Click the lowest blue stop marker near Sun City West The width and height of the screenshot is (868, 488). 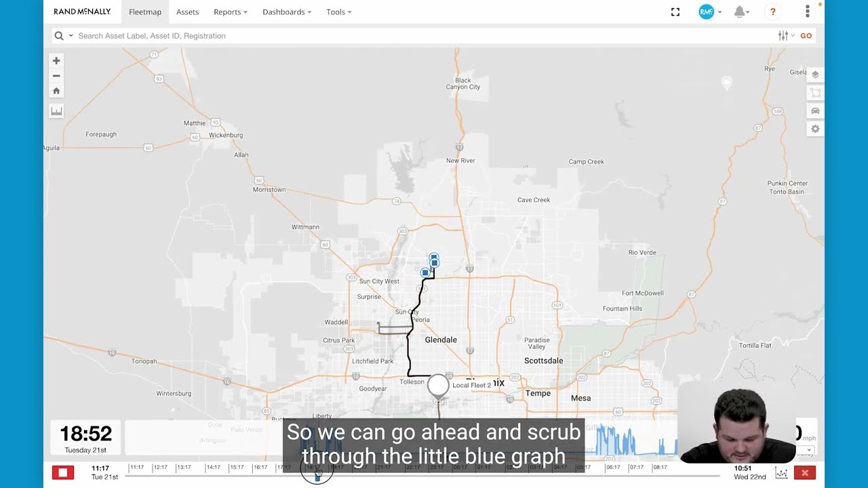(x=425, y=272)
